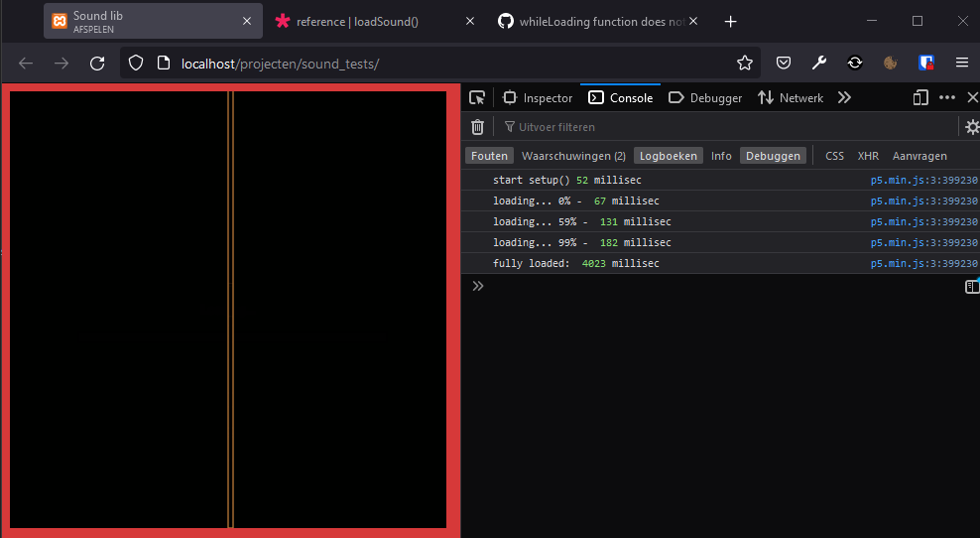Open source link for start setup() log
980x538 pixels.
pos(923,181)
